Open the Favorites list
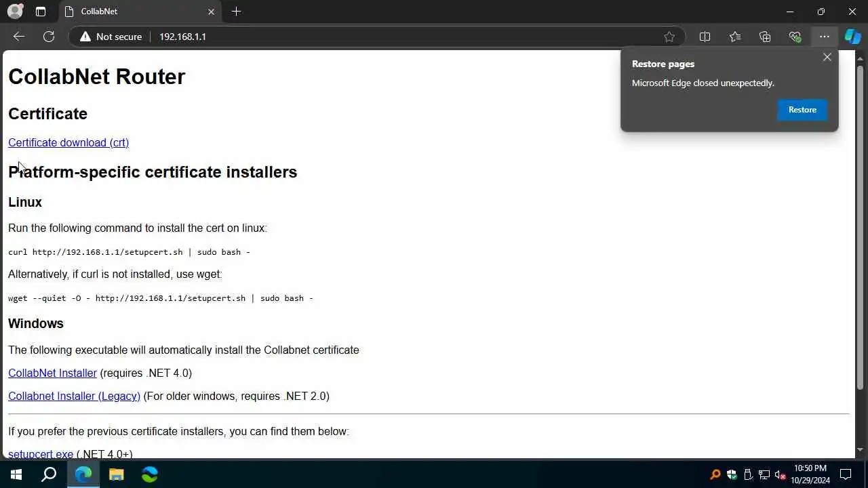The height and width of the screenshot is (488, 868). [x=735, y=37]
